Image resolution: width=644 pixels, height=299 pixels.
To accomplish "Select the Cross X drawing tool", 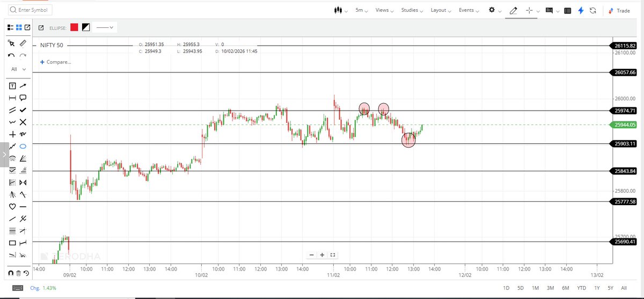I will point(23,122).
